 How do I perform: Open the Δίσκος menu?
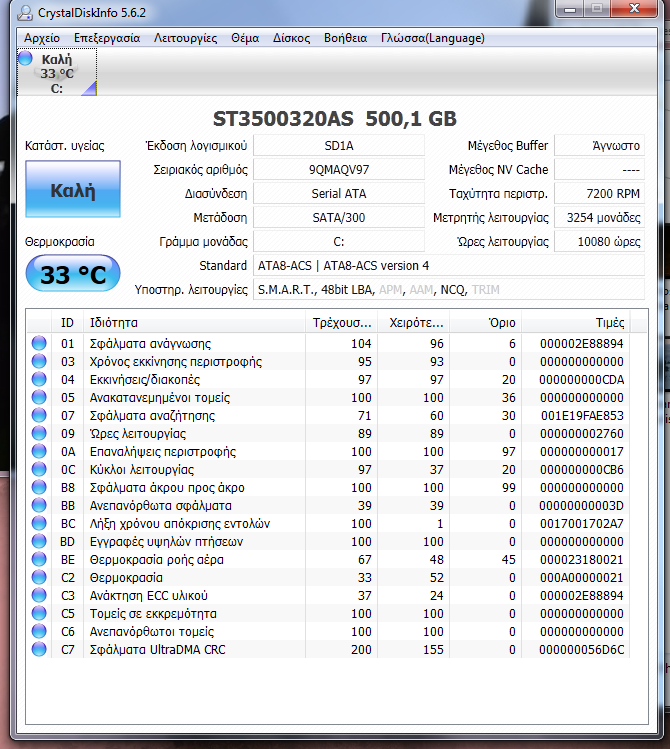coord(291,38)
